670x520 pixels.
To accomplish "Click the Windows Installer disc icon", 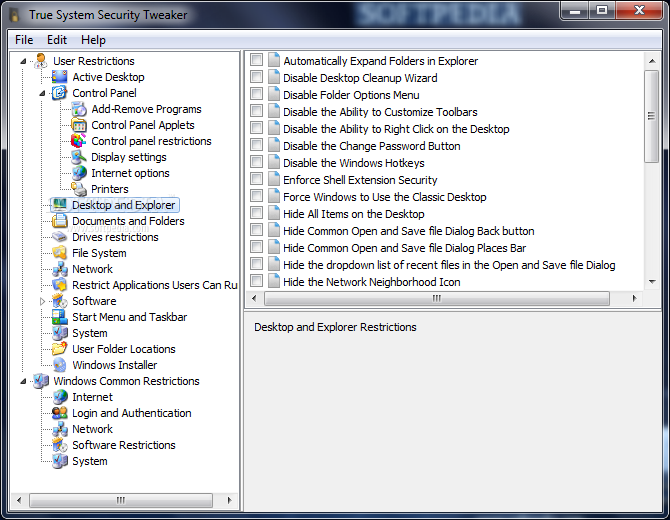I will click(x=59, y=365).
